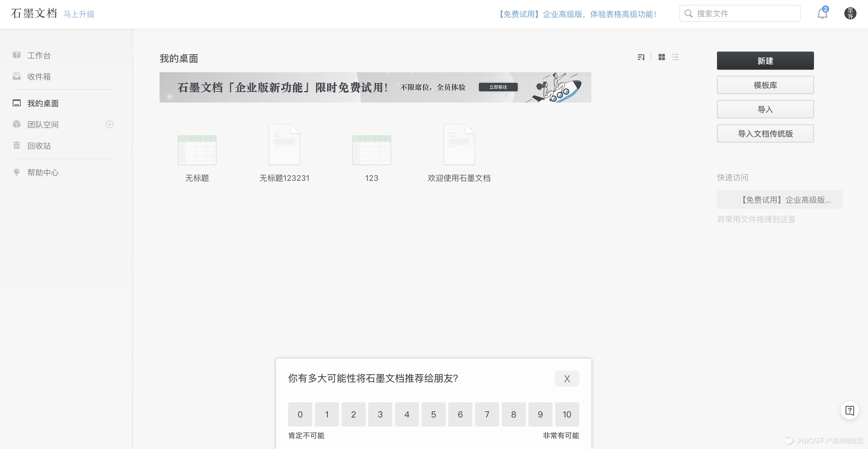
Task: Rate 7 in the survey
Action: (487, 414)
